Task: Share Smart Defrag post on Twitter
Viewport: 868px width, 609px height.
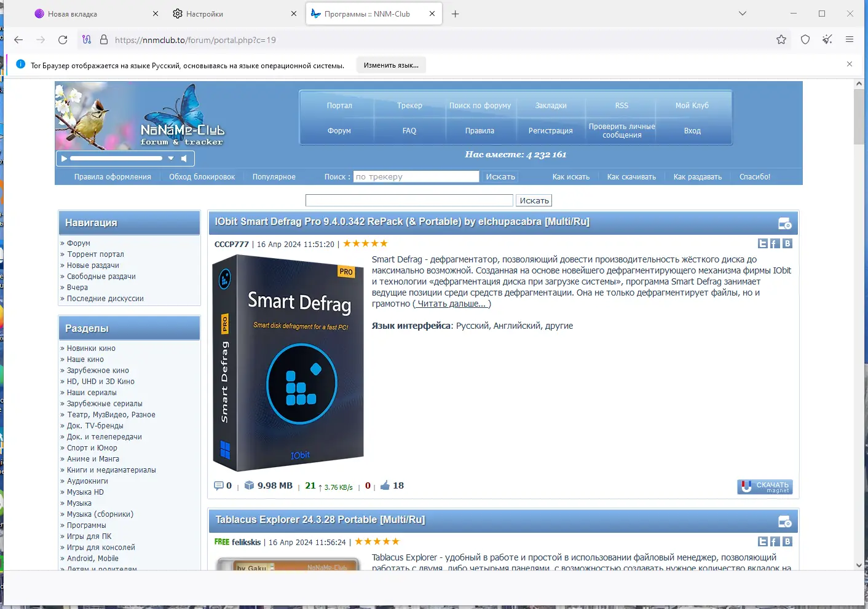Action: click(763, 244)
